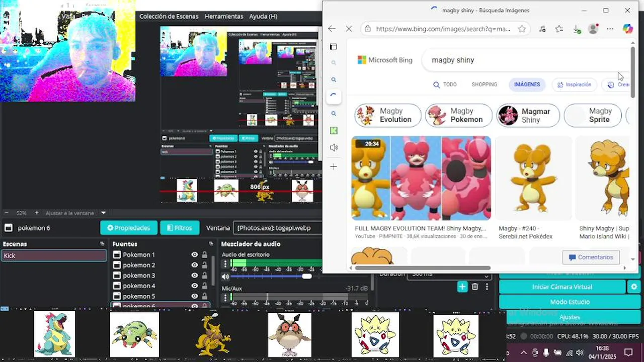Screen dimensions: 644x362
Task: Open the Edge profile avatar
Action: pos(593,29)
